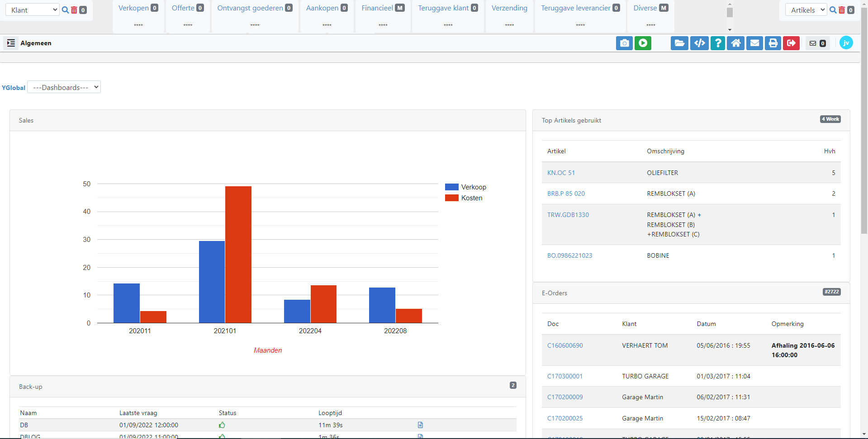
Task: Click the red logout icon
Action: (x=791, y=43)
